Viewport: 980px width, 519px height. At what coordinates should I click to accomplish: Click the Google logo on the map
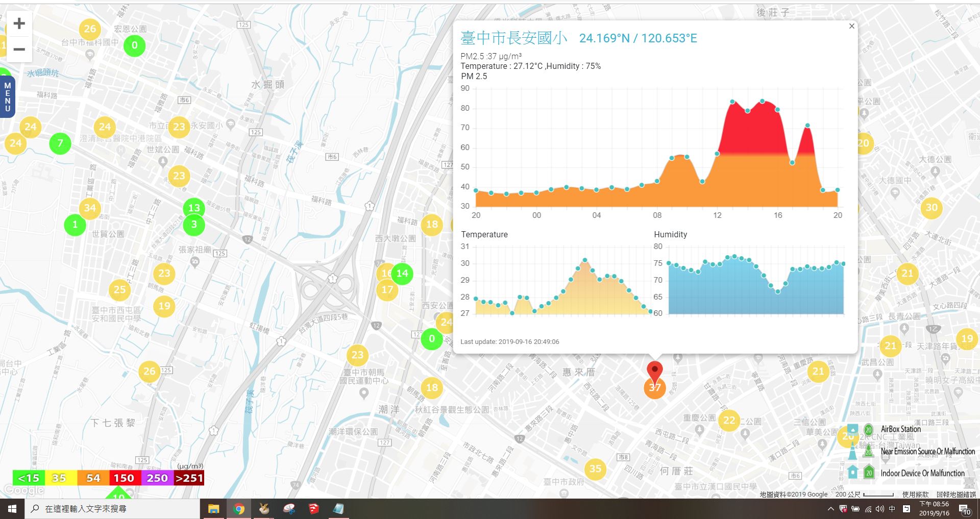click(x=23, y=490)
